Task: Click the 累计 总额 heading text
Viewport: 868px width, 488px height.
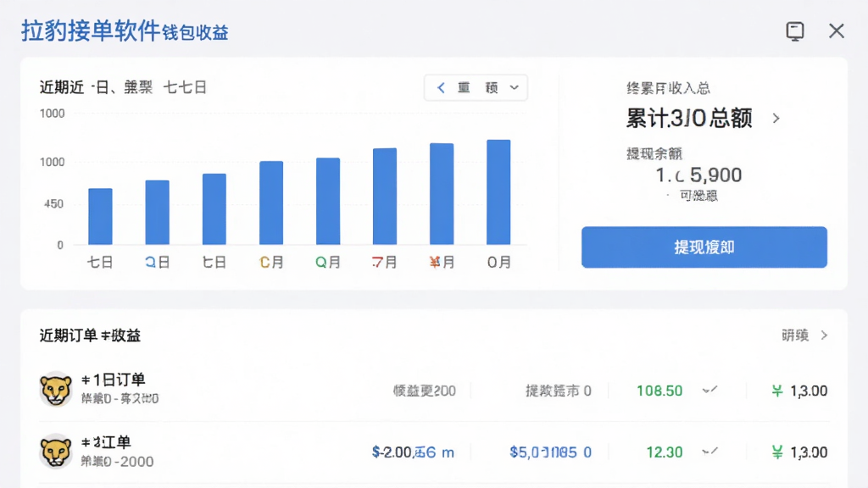Action: (x=689, y=119)
